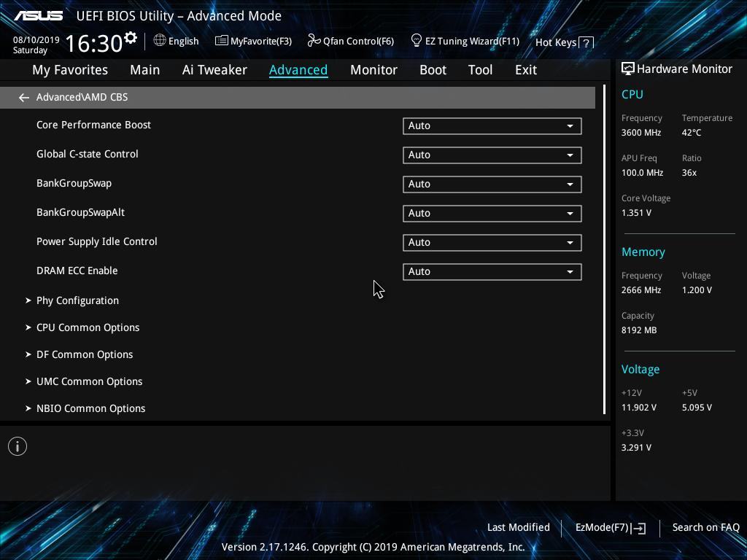
Task: Switch to the Ai Tweaker tab
Action: 214,70
